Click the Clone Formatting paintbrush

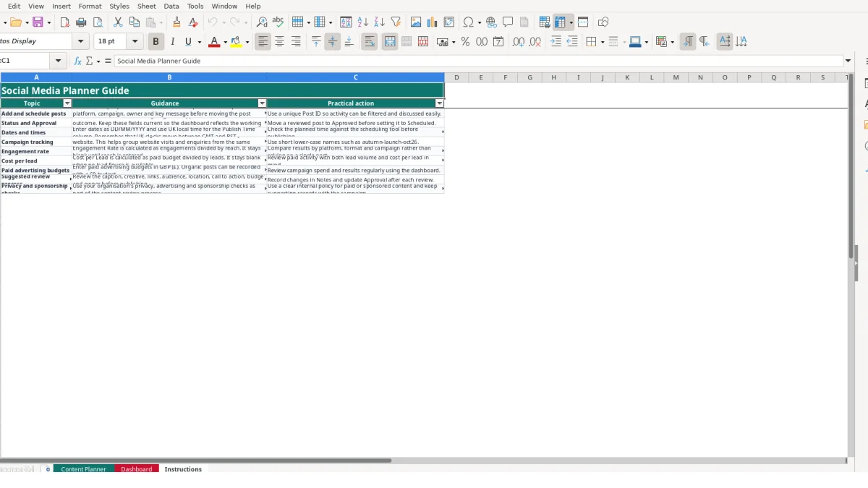(176, 22)
